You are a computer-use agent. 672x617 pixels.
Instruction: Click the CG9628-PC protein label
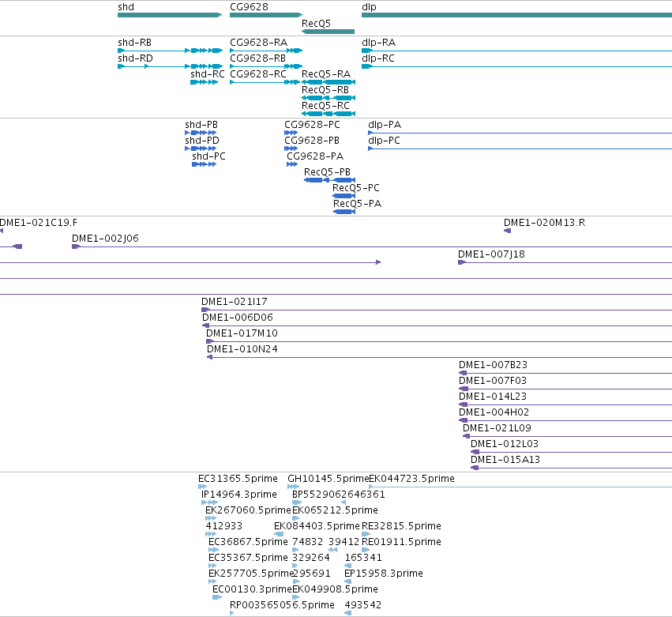(313, 125)
